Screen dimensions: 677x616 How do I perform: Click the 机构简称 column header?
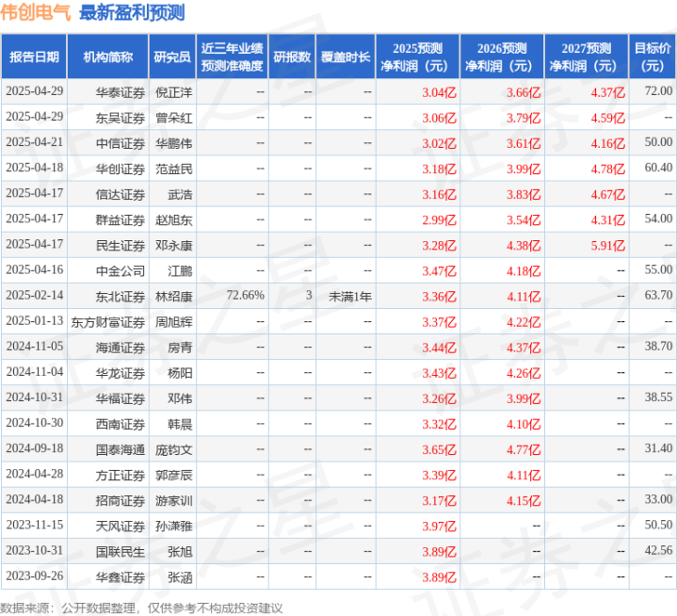pyautogui.click(x=108, y=57)
